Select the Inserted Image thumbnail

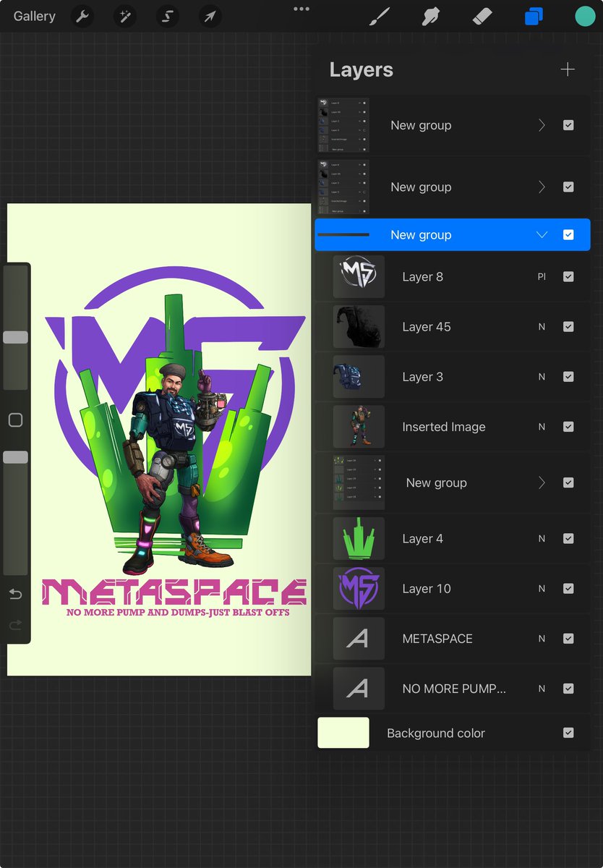(359, 427)
